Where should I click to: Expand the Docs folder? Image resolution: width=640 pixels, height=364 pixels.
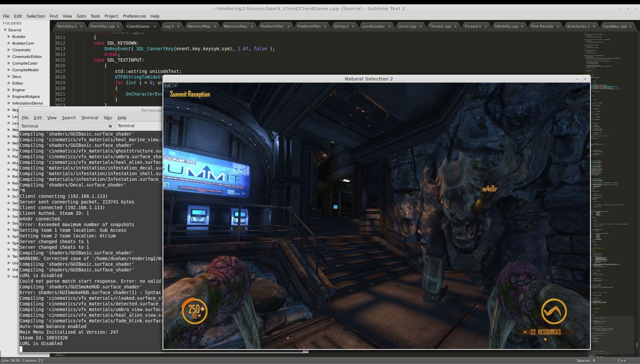click(x=9, y=77)
